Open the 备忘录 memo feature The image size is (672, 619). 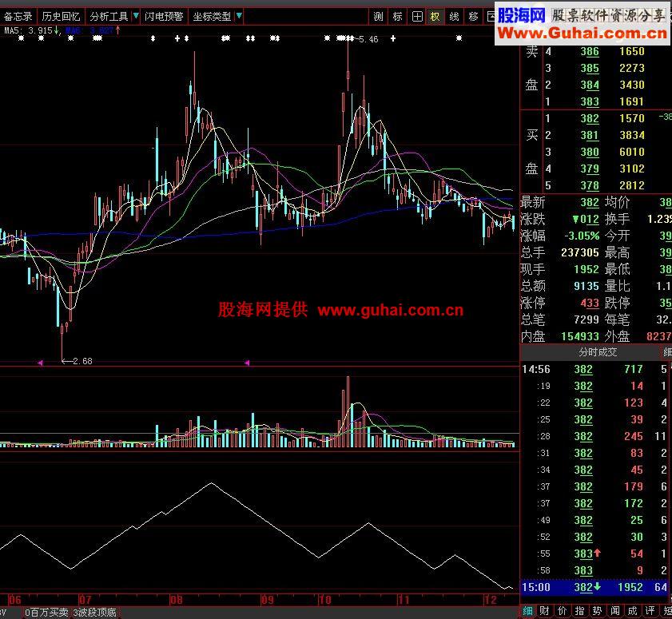(17, 14)
